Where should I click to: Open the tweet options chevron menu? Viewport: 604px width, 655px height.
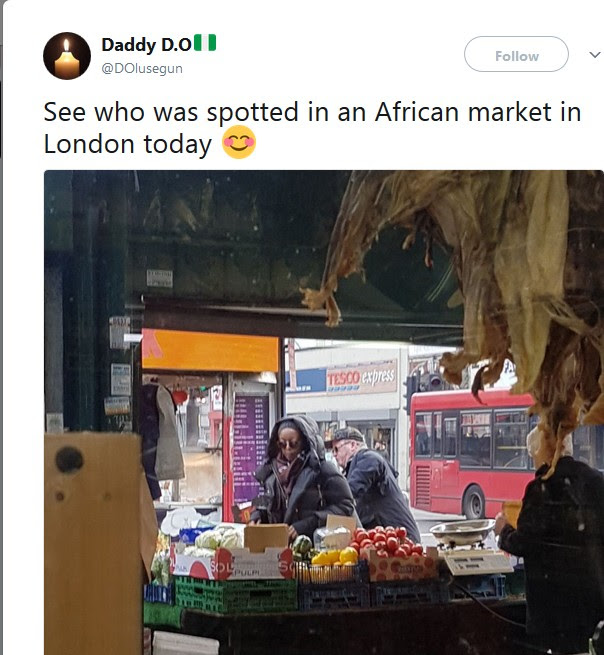pos(594,54)
